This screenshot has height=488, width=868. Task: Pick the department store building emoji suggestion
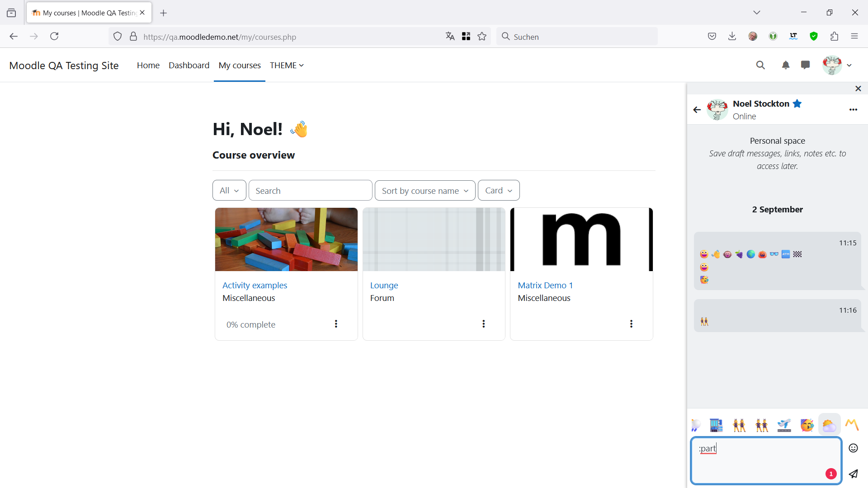tap(716, 425)
